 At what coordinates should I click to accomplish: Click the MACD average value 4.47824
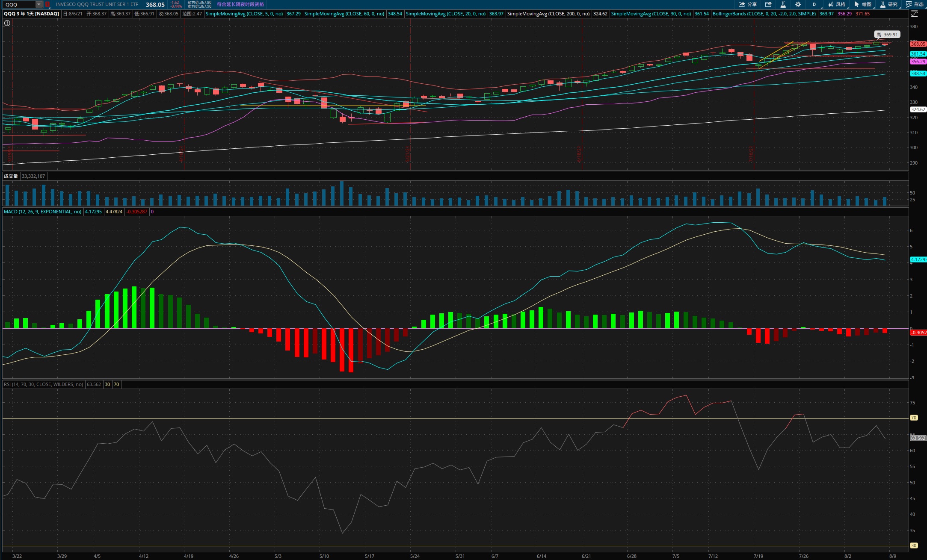tap(114, 212)
